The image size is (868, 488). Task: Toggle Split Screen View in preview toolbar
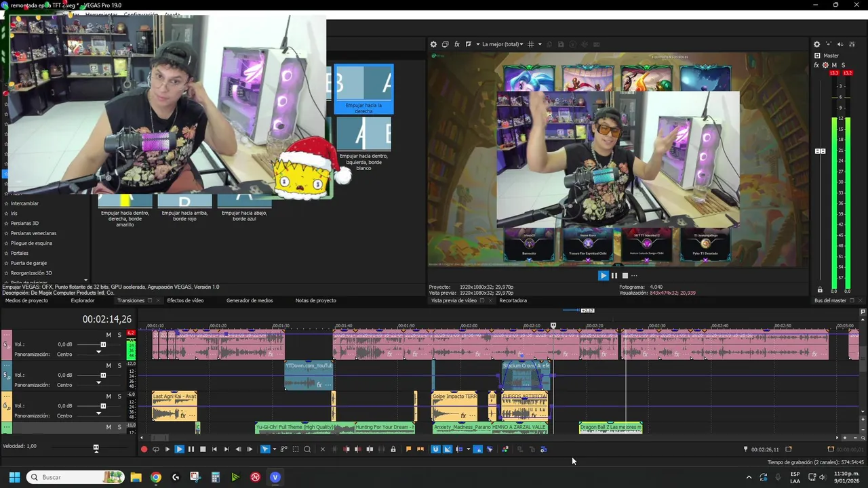469,44
